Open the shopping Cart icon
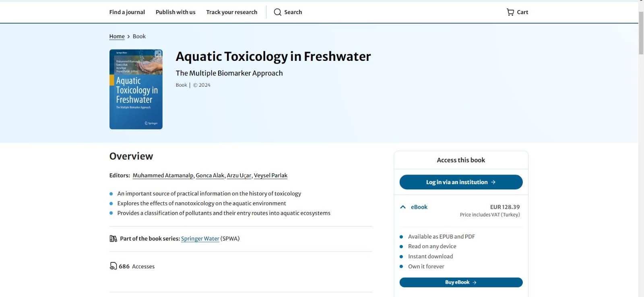This screenshot has width=644, height=297. 510,12
